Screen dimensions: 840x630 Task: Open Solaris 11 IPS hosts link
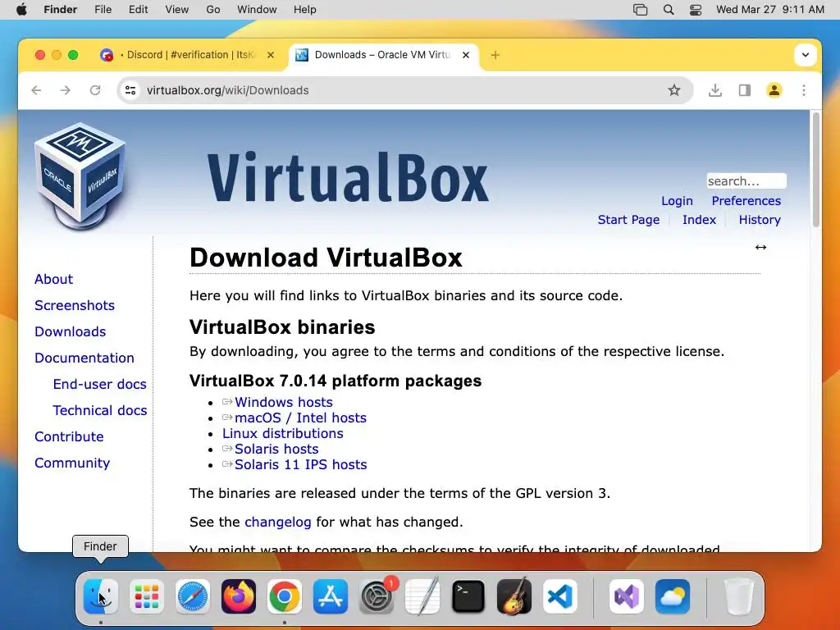[x=300, y=464]
